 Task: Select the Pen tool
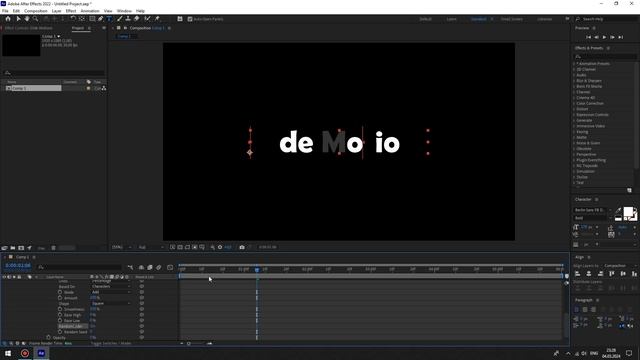[x=100, y=19]
